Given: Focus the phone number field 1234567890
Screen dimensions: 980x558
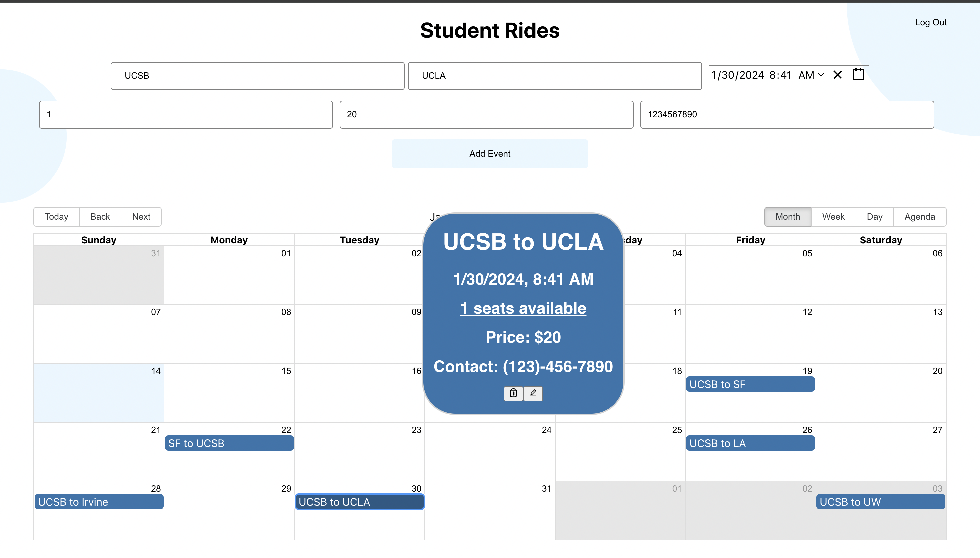Looking at the screenshot, I should [787, 115].
